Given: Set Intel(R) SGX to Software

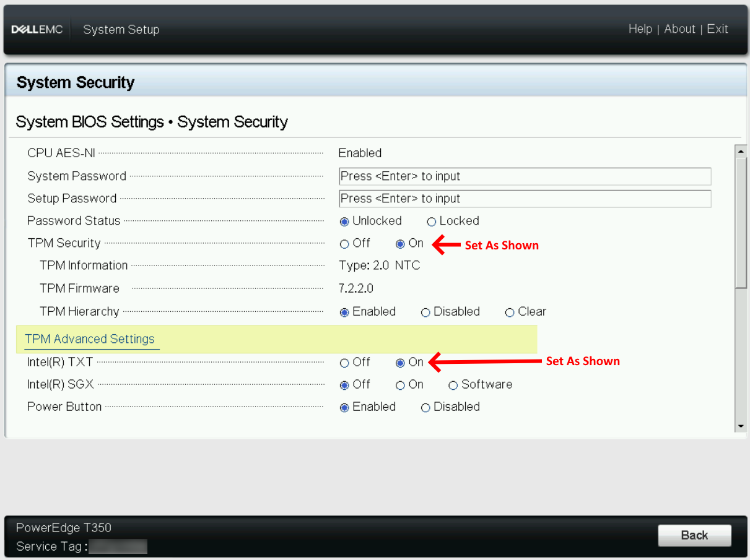Looking at the screenshot, I should (453, 385).
